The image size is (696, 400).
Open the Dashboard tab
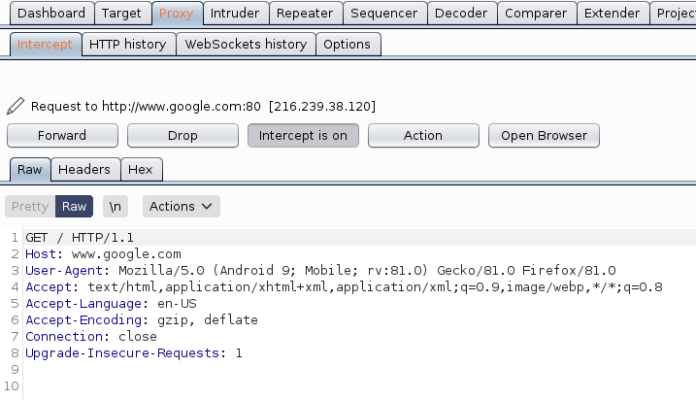pyautogui.click(x=51, y=13)
